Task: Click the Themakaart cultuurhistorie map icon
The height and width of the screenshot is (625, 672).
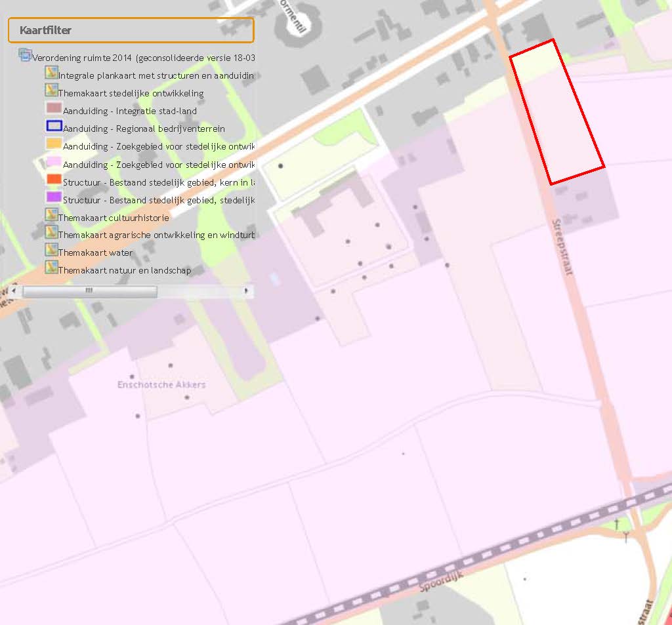Action: [51, 214]
